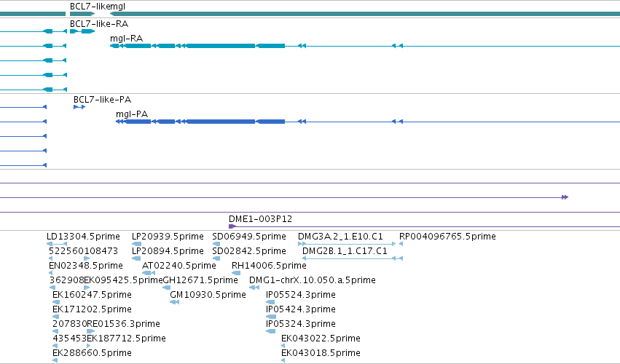
Task: Select the IP05324.3prime arrow glyph
Action: click(270, 331)
